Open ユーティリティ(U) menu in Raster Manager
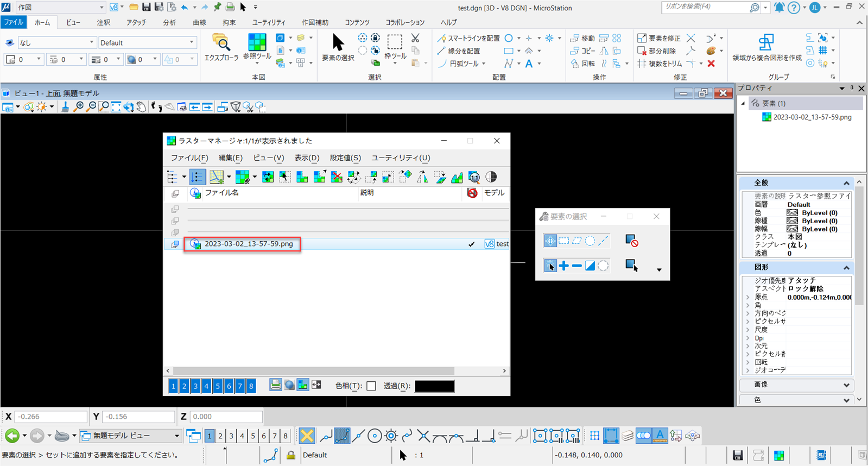Viewport: 868px width, 466px height. pyautogui.click(x=401, y=158)
